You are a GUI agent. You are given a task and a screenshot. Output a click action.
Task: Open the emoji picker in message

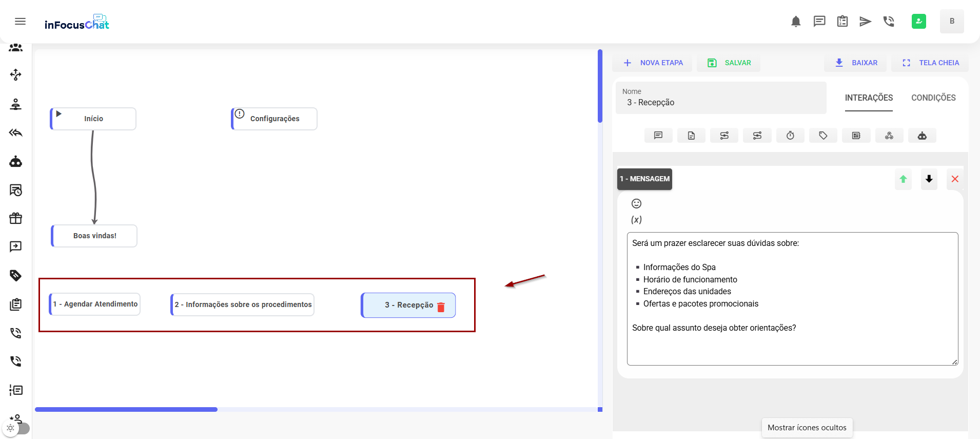tap(636, 203)
